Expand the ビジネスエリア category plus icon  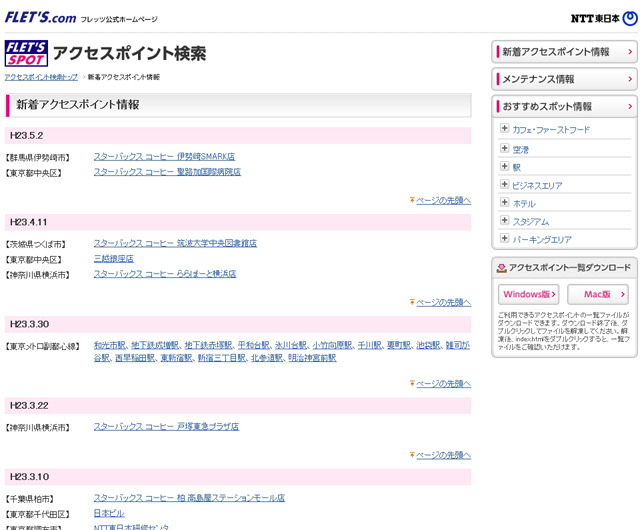point(504,184)
